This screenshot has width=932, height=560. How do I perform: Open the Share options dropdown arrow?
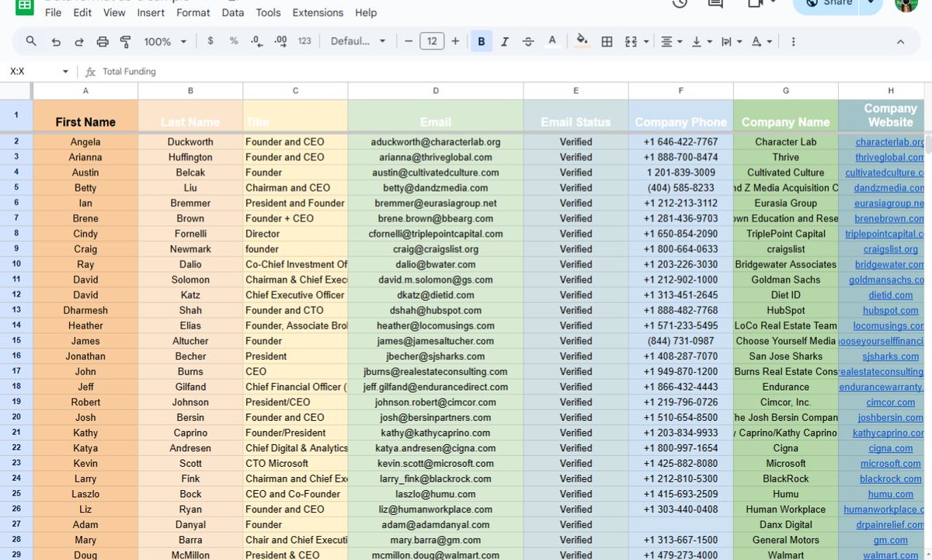[x=872, y=4]
